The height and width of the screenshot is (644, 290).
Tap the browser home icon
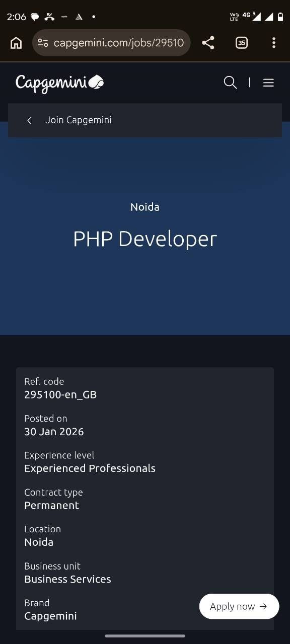[x=16, y=43]
